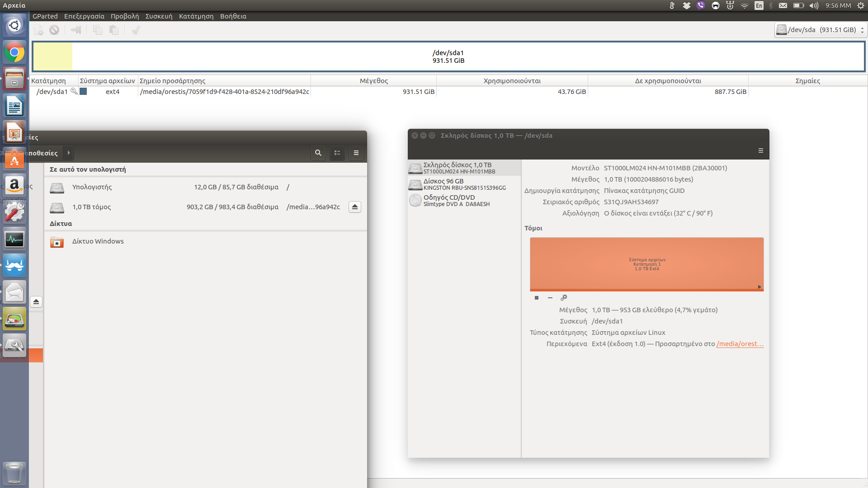Open the Βοήθεια menu
This screenshot has width=868, height=488.
pyautogui.click(x=233, y=16)
